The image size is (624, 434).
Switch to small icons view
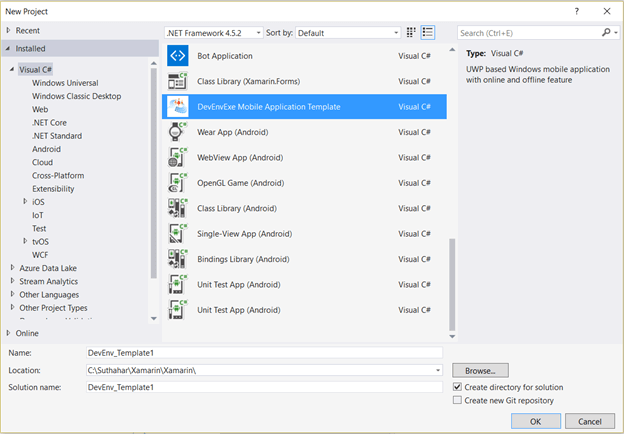click(411, 33)
